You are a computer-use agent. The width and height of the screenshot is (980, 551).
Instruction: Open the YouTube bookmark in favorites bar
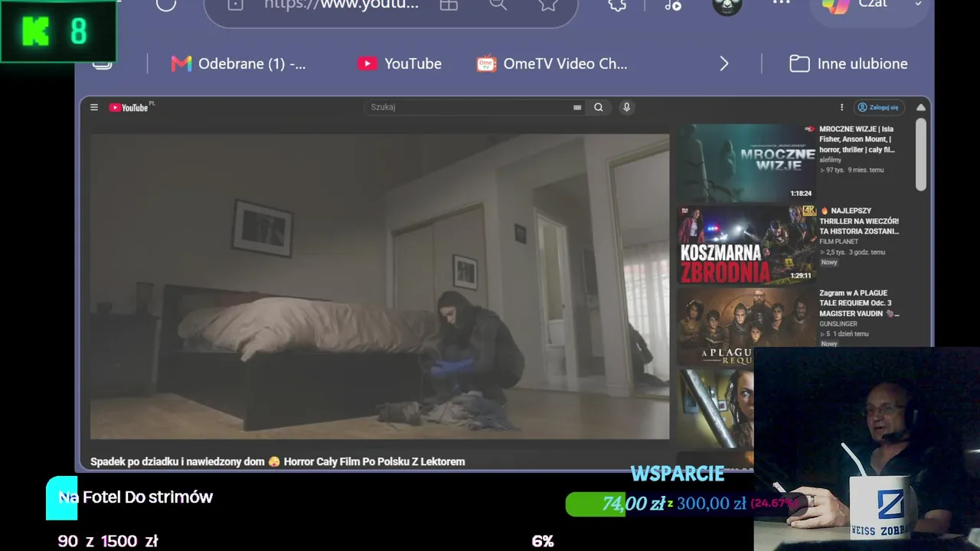click(x=400, y=64)
